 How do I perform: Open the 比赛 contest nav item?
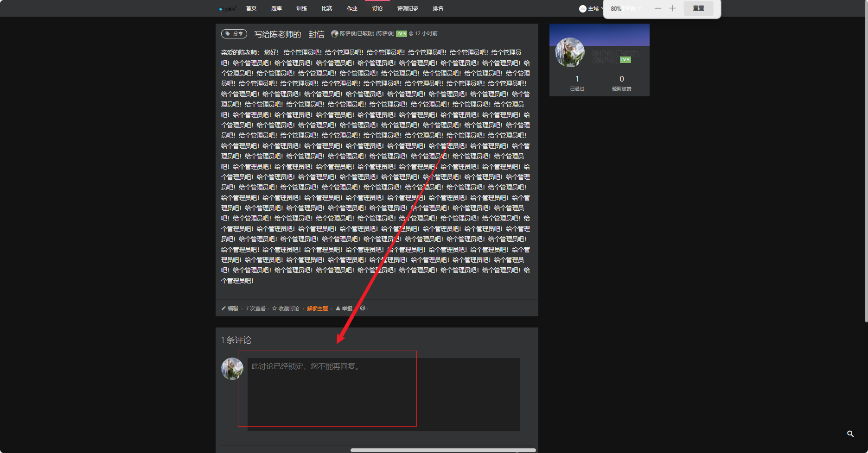tap(327, 8)
